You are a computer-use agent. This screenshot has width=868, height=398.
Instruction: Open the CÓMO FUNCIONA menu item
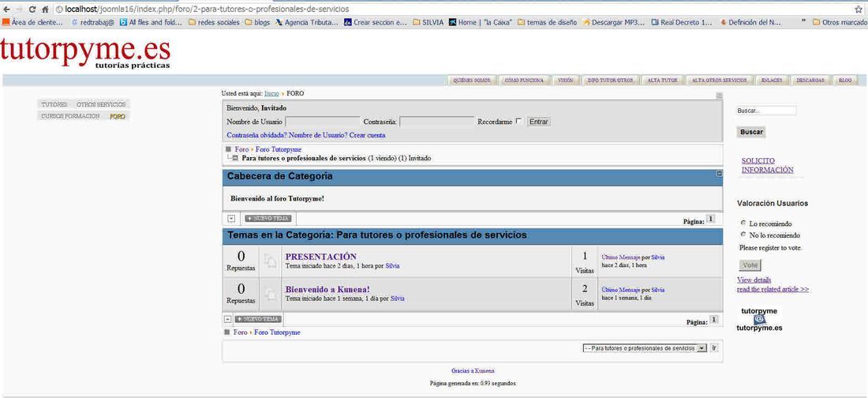point(524,81)
